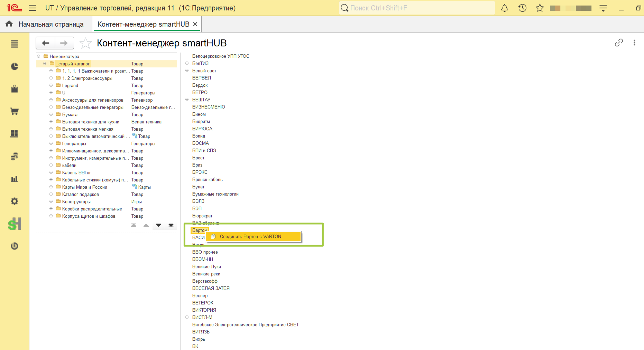Open notifications bell
Screen dimensions: 644x350
505,8
